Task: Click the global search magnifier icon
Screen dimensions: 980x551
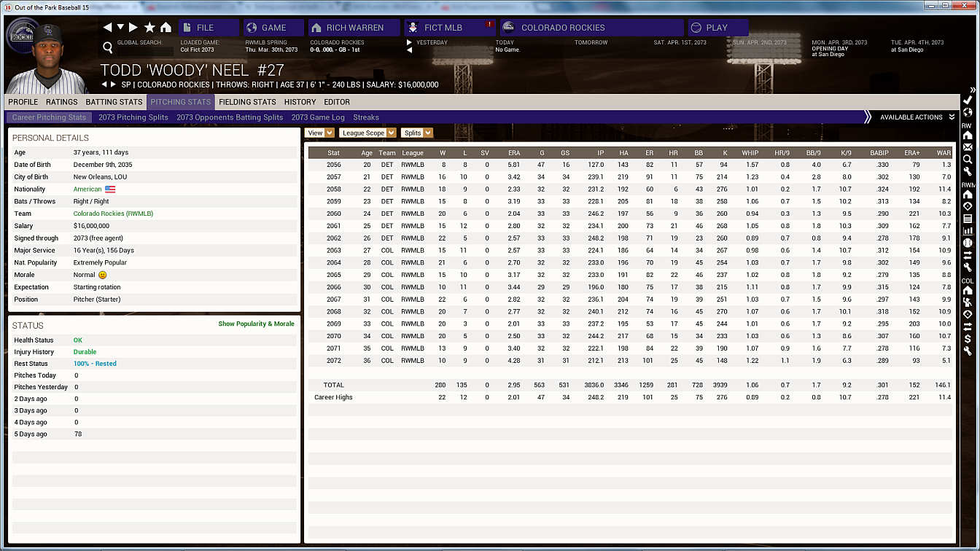Action: pos(108,47)
